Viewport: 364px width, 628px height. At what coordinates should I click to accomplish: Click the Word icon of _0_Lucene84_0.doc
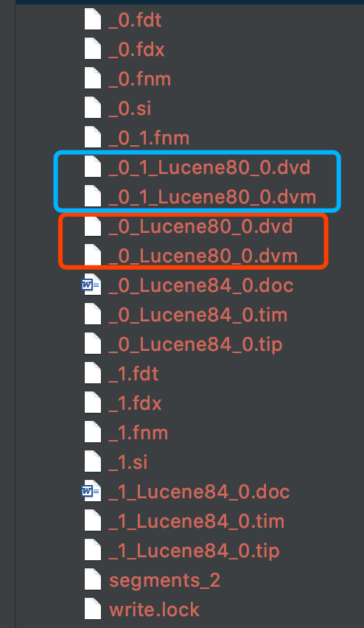click(91, 285)
